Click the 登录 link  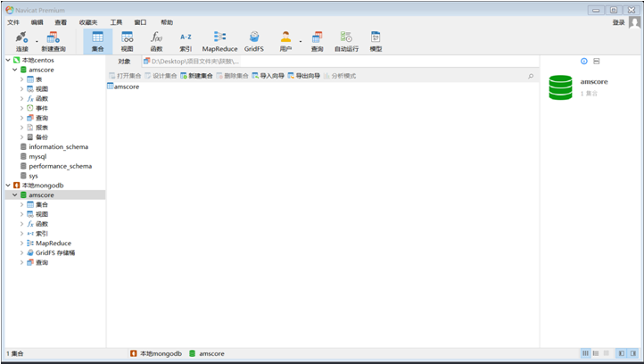(618, 22)
